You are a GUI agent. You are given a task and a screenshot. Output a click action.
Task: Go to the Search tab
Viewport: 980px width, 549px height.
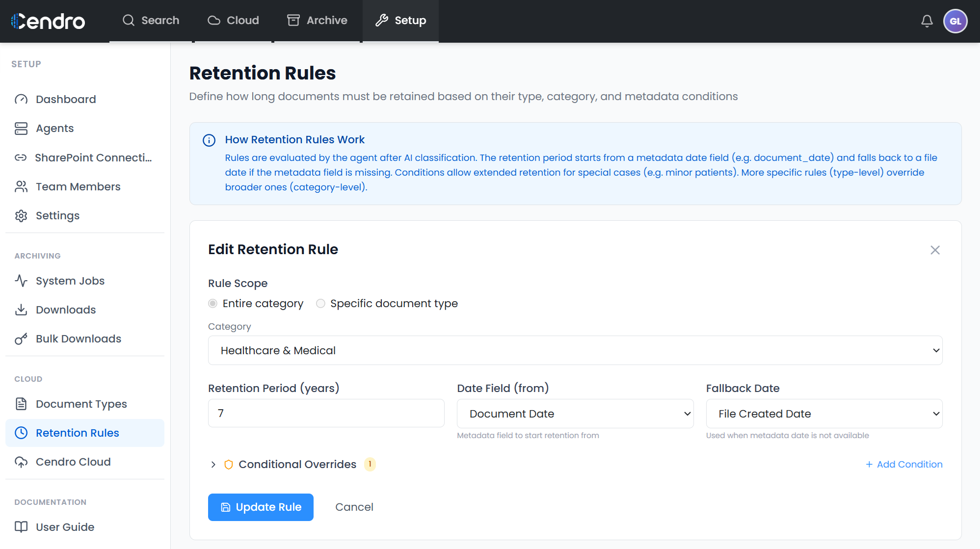point(151,21)
